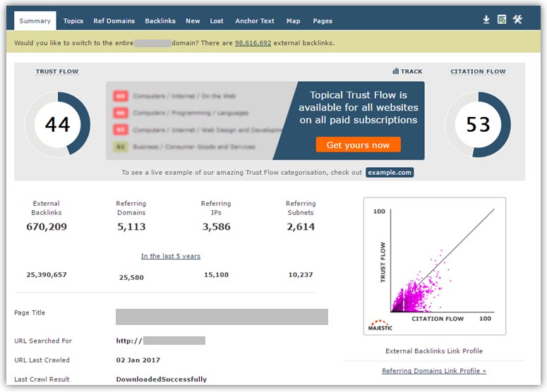Viewport: 547px width, 392px height.
Task: Open the Anchor Text tab
Action: [255, 21]
